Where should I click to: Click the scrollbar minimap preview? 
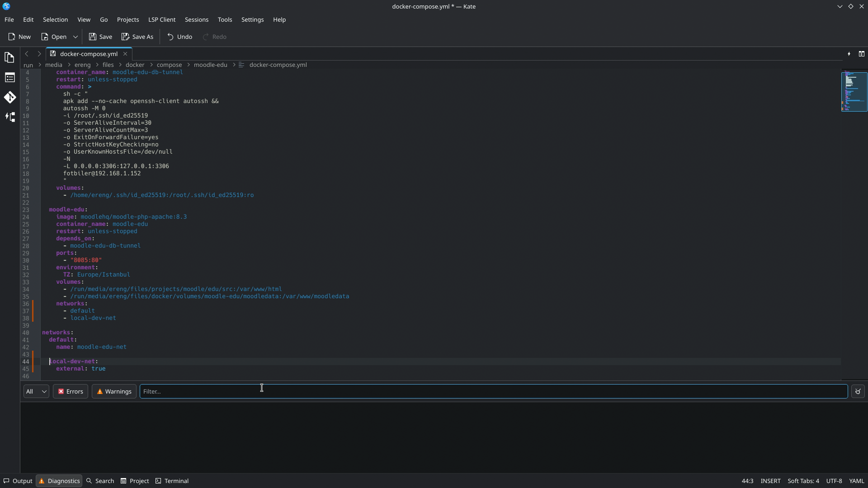[854, 92]
